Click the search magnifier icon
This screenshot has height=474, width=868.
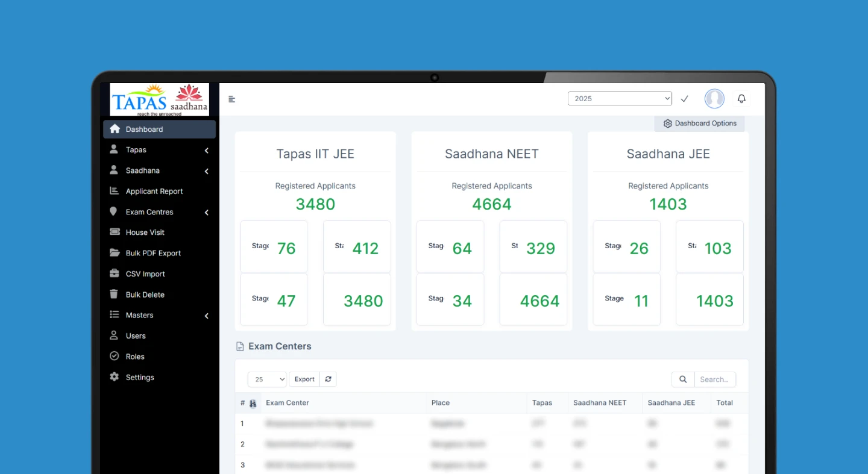tap(683, 379)
